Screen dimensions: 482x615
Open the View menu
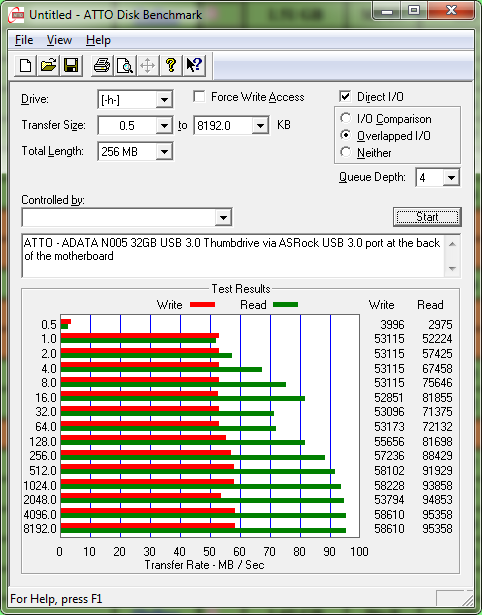click(59, 40)
